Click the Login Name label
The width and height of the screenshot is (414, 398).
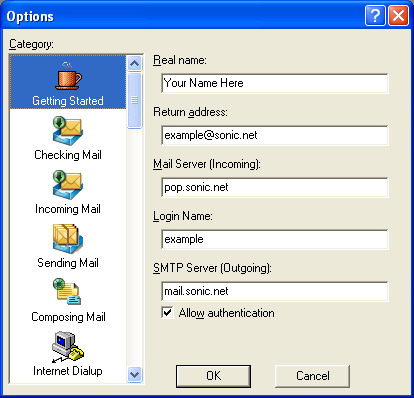point(183,216)
